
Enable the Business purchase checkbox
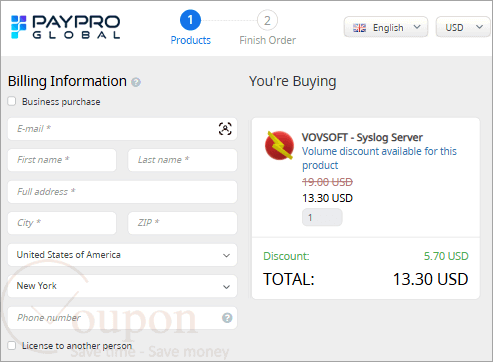12,101
